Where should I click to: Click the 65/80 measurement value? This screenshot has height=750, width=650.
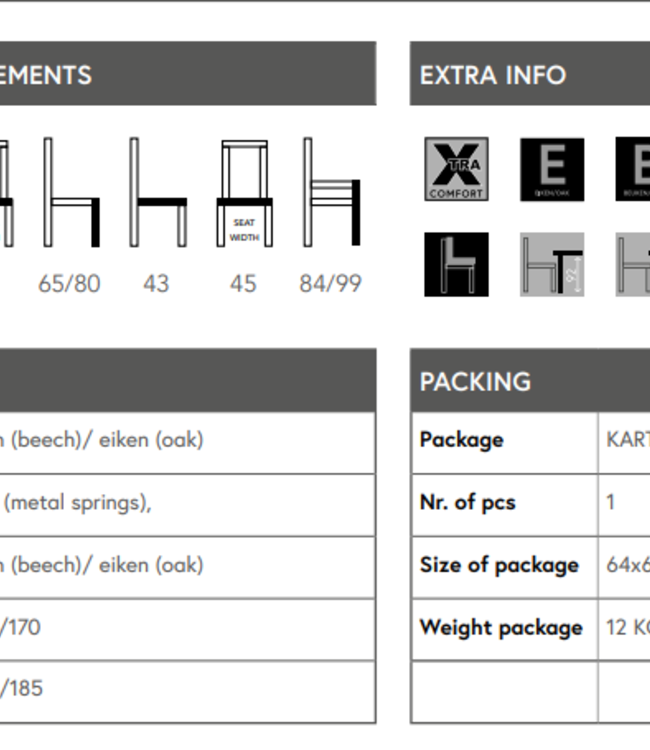tap(69, 284)
